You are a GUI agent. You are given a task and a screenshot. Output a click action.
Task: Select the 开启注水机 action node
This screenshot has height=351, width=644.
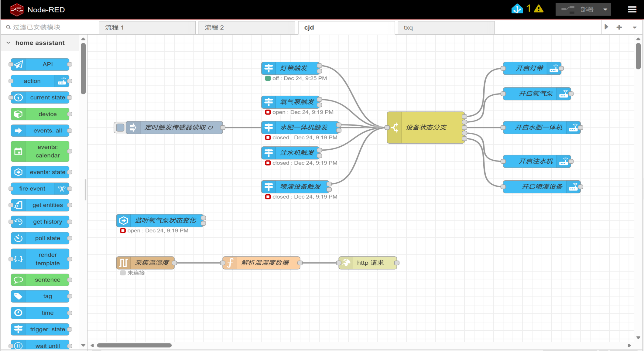537,162
